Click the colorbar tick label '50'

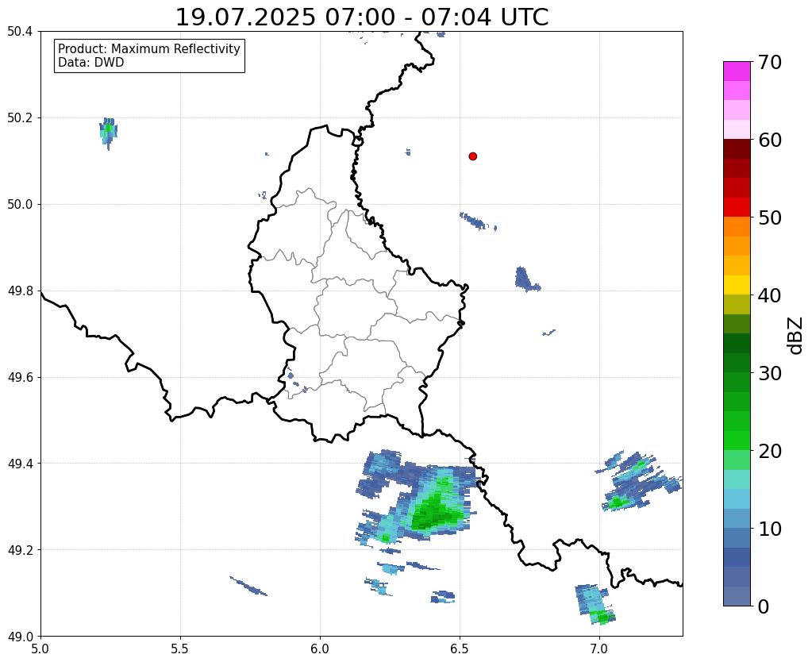769,217
